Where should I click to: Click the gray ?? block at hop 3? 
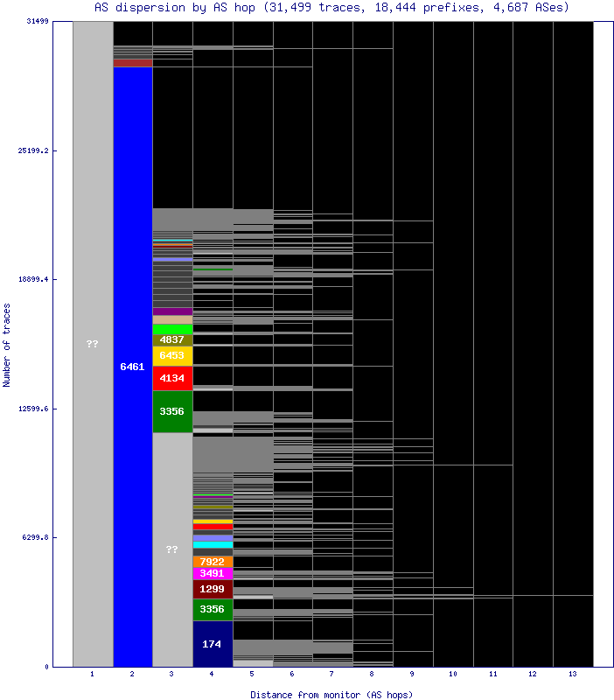pyautogui.click(x=172, y=549)
